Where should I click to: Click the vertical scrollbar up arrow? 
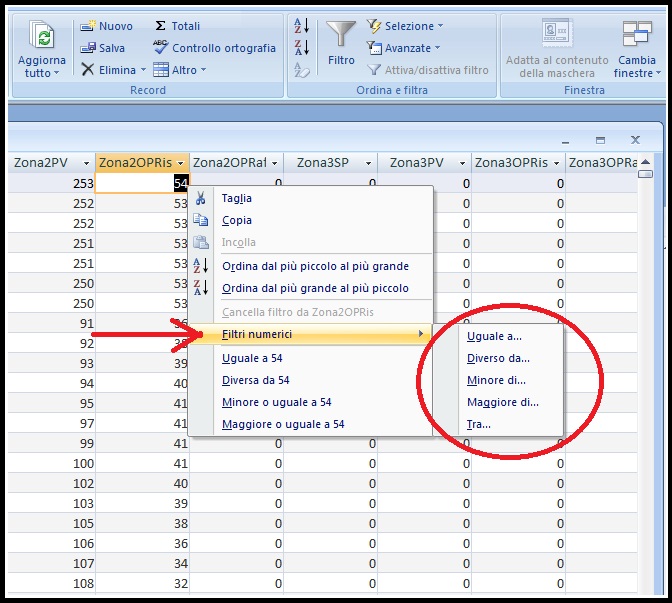tap(645, 162)
